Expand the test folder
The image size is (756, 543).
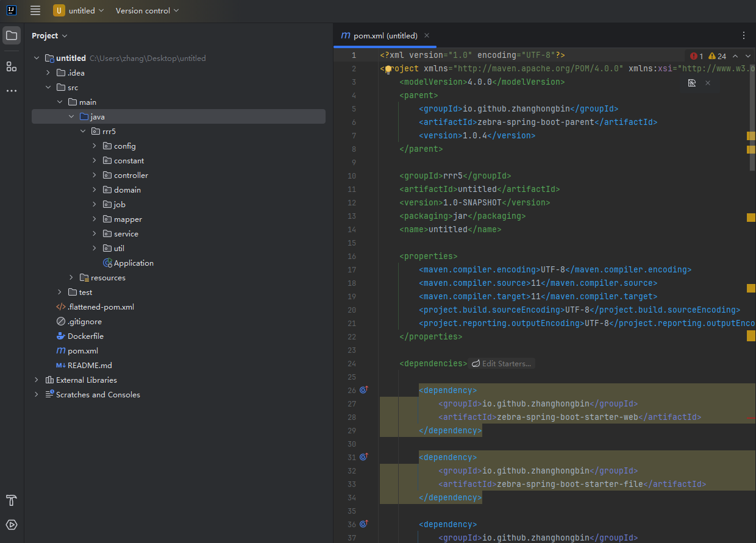[60, 293]
